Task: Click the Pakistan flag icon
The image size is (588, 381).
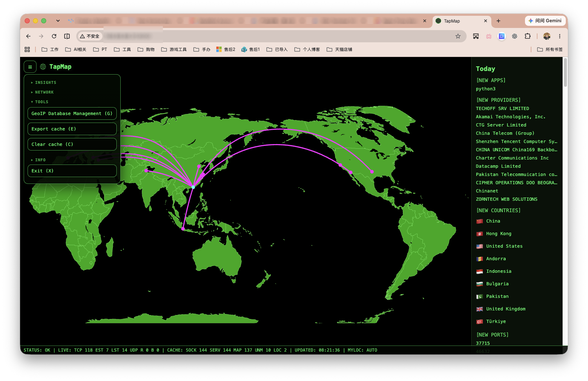Action: (479, 297)
